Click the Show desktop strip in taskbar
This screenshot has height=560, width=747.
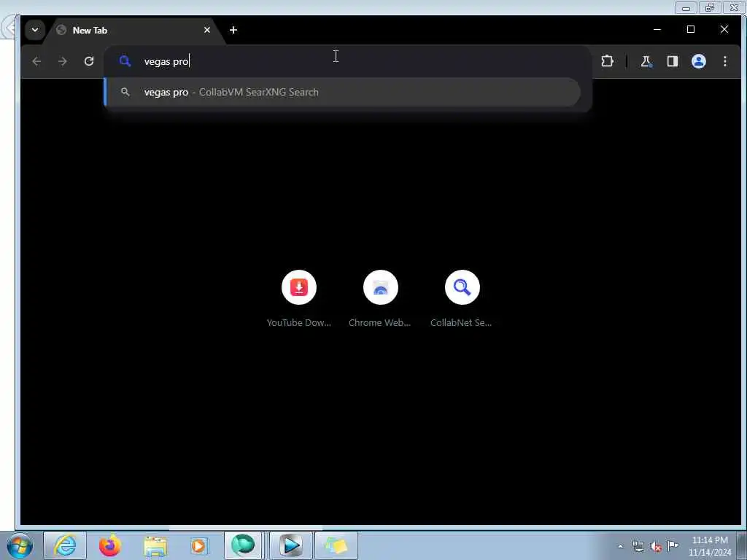742,545
